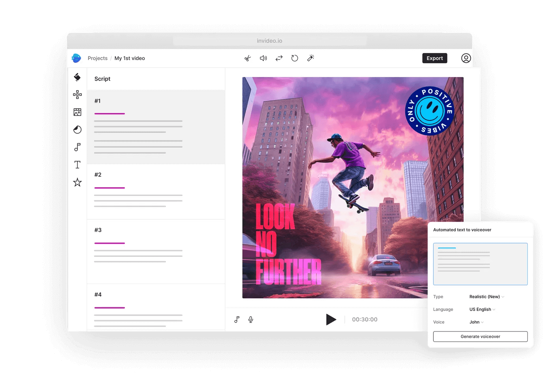Play the video preview
This screenshot has height=392, width=553.
click(x=331, y=319)
